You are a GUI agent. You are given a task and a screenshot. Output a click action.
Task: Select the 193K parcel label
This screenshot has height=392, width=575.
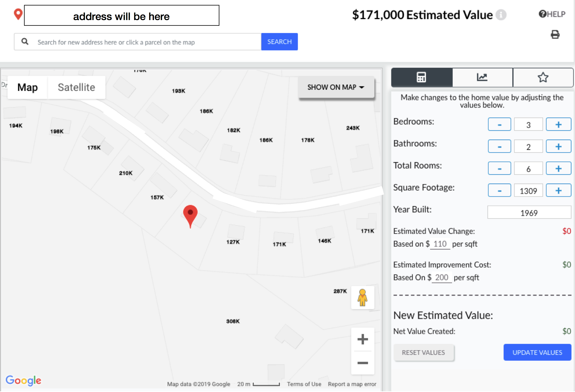(x=179, y=91)
